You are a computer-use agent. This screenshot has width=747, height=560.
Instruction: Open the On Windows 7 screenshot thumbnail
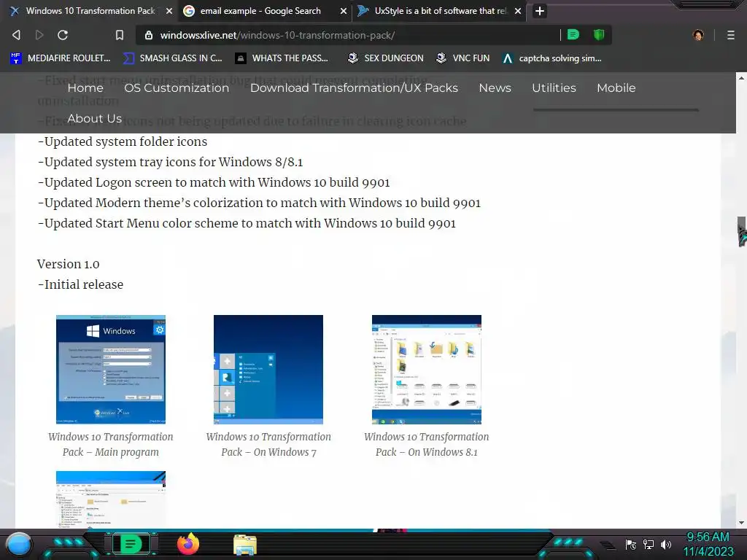tap(268, 370)
